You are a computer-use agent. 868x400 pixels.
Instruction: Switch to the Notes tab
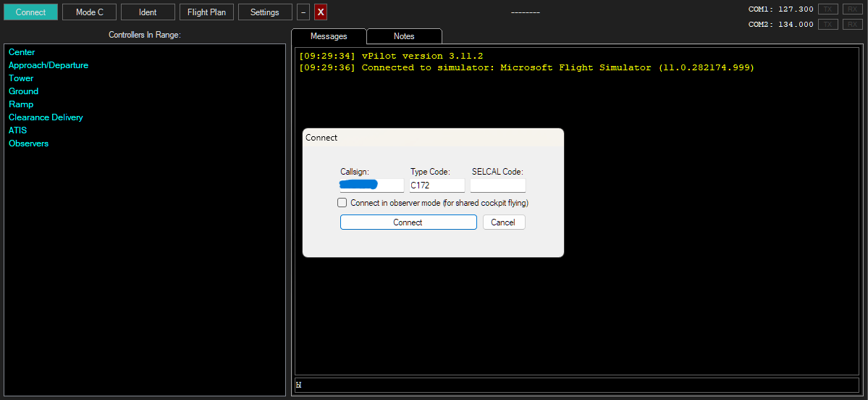pos(404,36)
